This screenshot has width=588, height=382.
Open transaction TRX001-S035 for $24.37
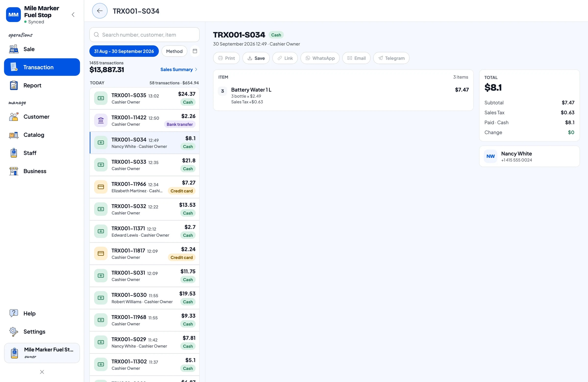pyautogui.click(x=144, y=98)
